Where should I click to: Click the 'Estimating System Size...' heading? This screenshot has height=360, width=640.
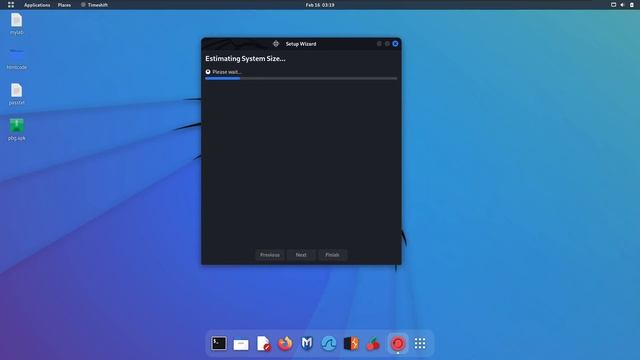245,59
